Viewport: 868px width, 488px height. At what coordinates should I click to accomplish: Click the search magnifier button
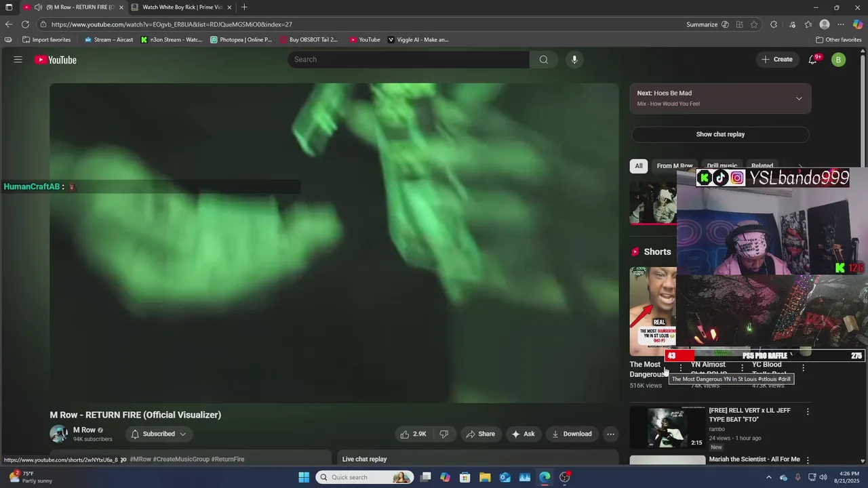coord(544,60)
